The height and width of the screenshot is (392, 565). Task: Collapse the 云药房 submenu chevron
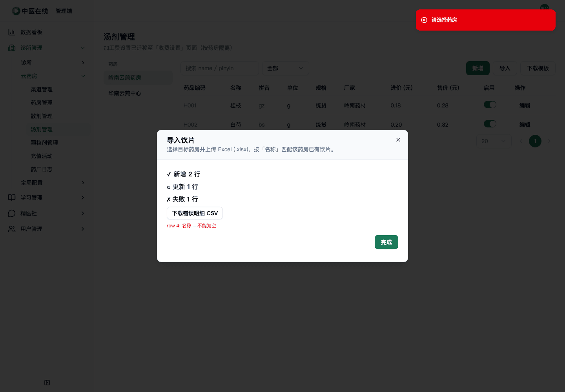pyautogui.click(x=83, y=76)
